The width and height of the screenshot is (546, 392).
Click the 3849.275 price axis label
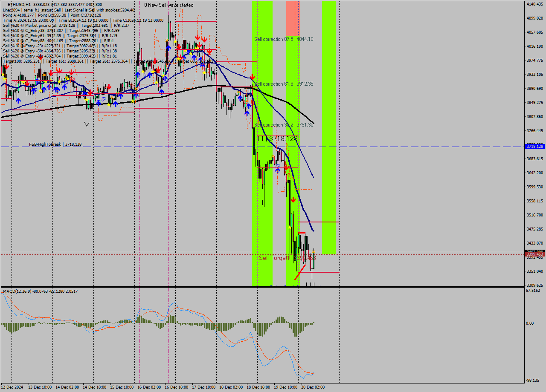tap(534, 102)
